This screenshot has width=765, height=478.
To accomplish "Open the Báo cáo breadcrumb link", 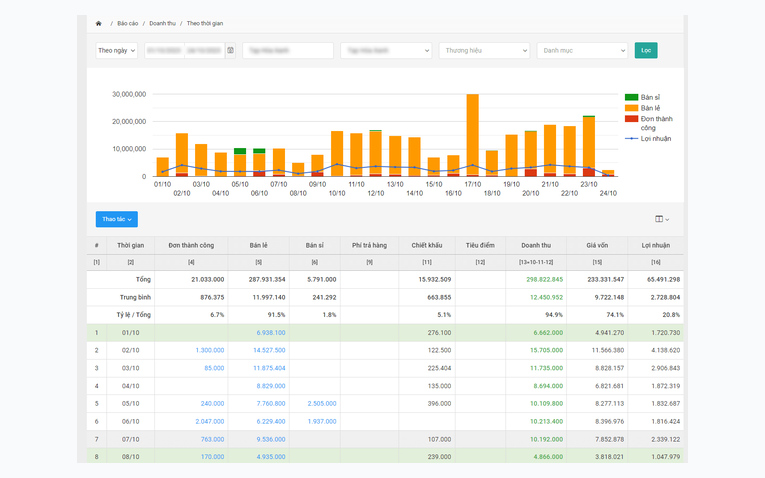I will point(128,23).
